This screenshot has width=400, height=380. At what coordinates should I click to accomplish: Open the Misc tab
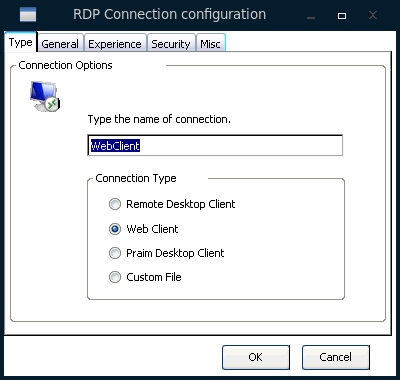click(210, 44)
